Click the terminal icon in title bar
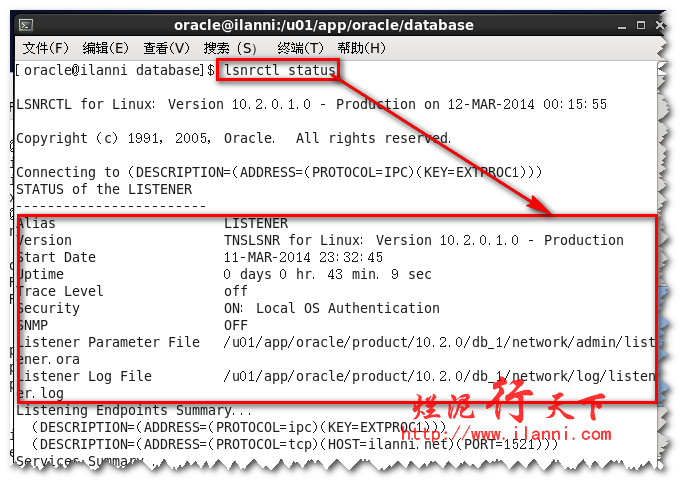This screenshot has height=487, width=686. point(27,24)
